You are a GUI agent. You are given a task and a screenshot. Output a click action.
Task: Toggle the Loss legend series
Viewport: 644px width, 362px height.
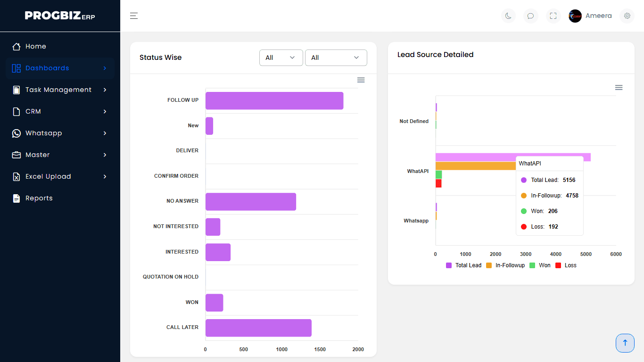pos(566,265)
